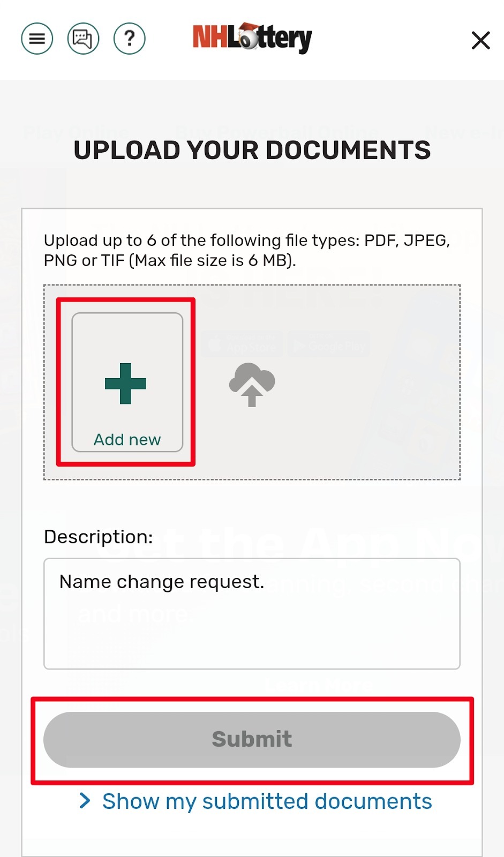Open the chat feedback icon

[83, 38]
